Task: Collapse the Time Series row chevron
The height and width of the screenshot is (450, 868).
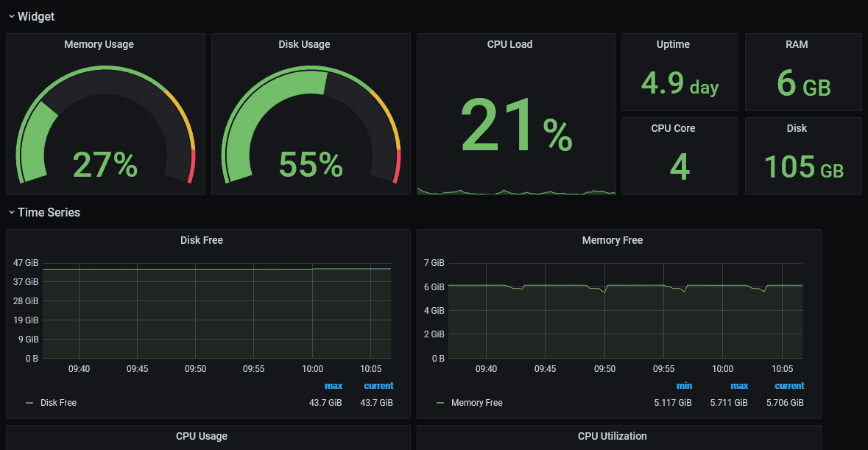Action: [x=12, y=213]
